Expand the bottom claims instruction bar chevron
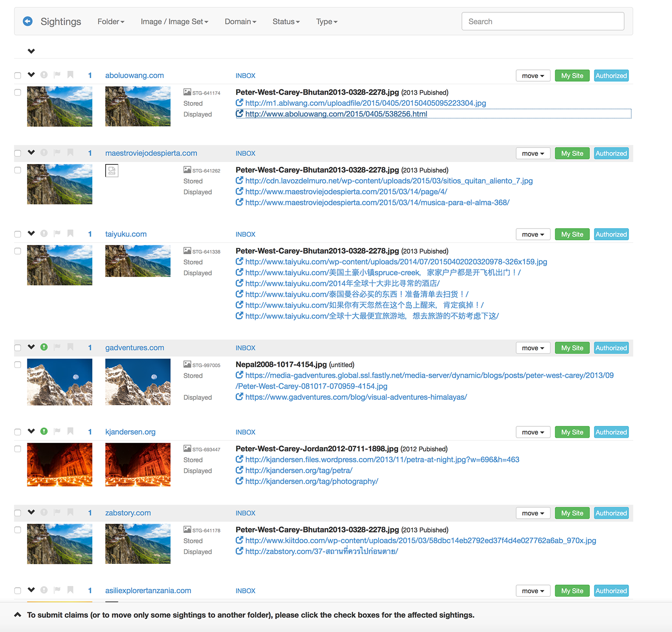Image resolution: width=672 pixels, height=632 pixels. click(x=17, y=615)
